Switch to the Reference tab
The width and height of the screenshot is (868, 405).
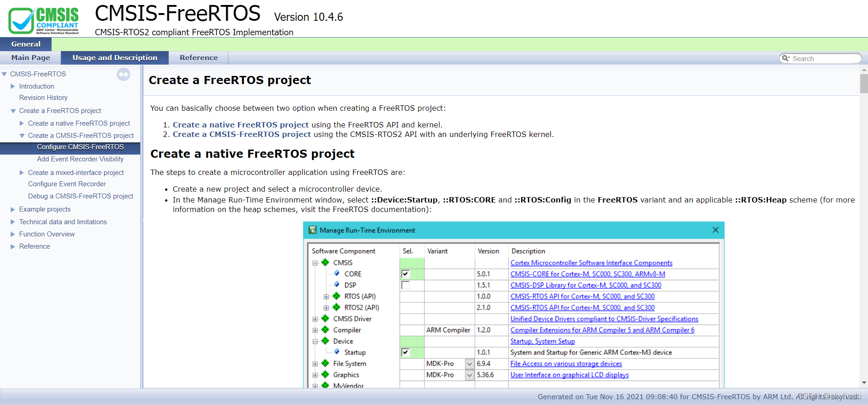pyautogui.click(x=199, y=58)
